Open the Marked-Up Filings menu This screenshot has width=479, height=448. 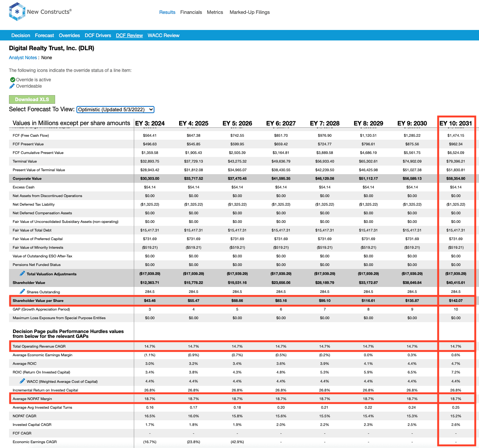pyautogui.click(x=250, y=12)
